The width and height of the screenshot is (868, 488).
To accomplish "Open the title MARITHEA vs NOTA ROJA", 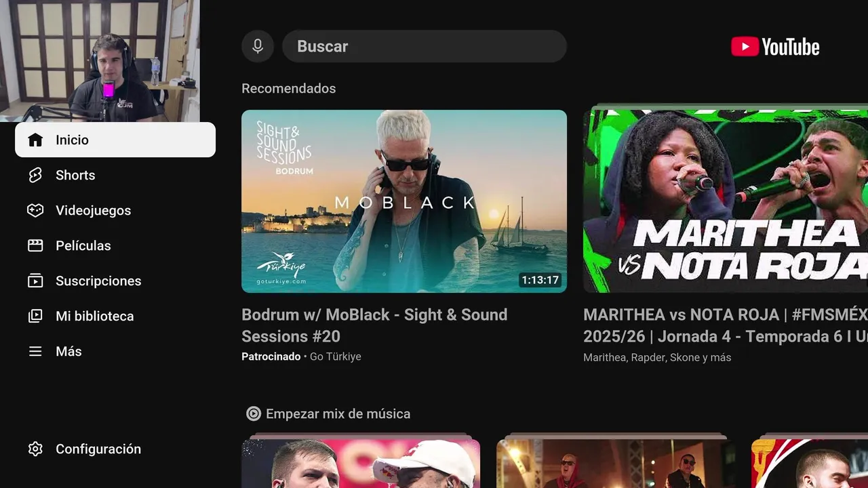I will click(726, 325).
